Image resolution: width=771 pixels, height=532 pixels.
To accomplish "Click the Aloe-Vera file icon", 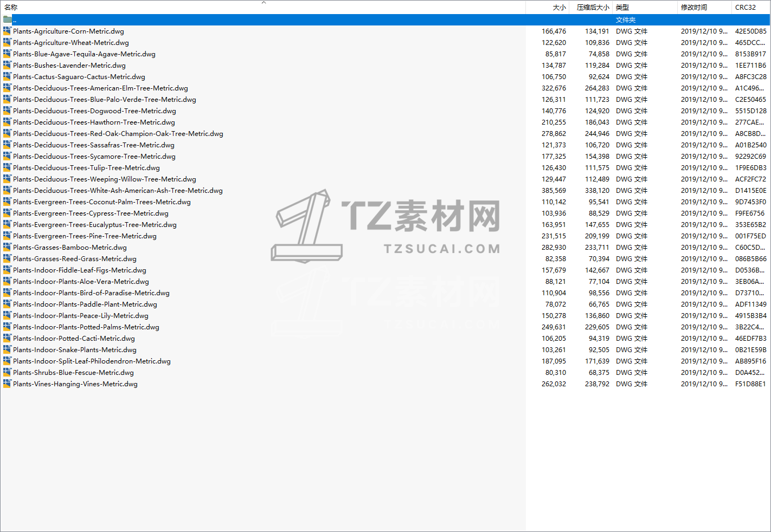I will tap(7, 282).
